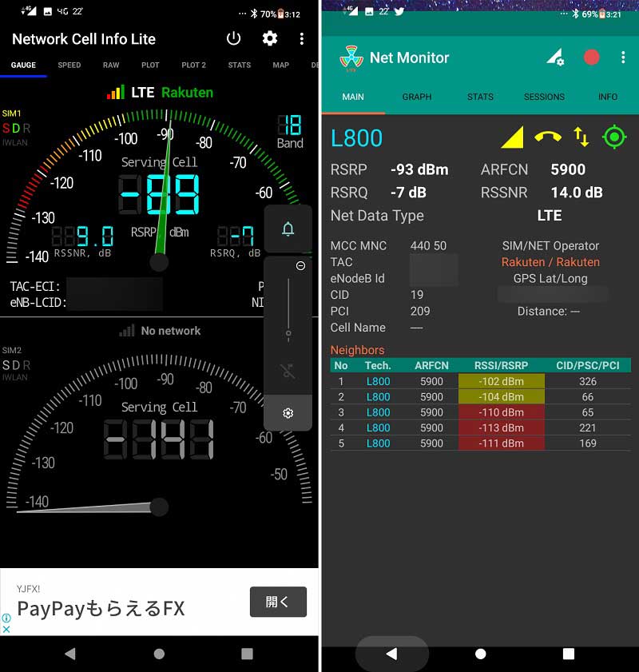Switch to the GAUGE tab
This screenshot has width=639, height=672.
[x=23, y=66]
